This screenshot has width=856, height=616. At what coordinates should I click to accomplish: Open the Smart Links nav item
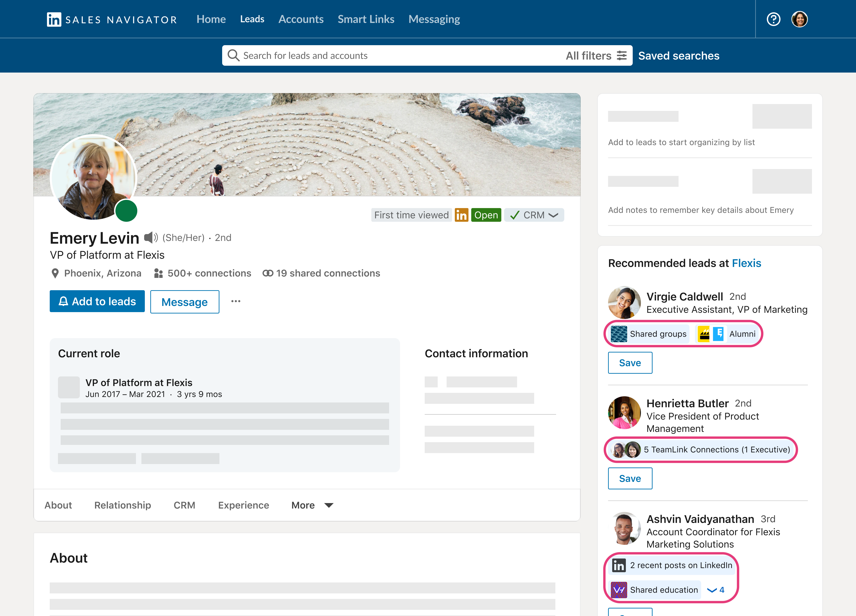pyautogui.click(x=366, y=19)
